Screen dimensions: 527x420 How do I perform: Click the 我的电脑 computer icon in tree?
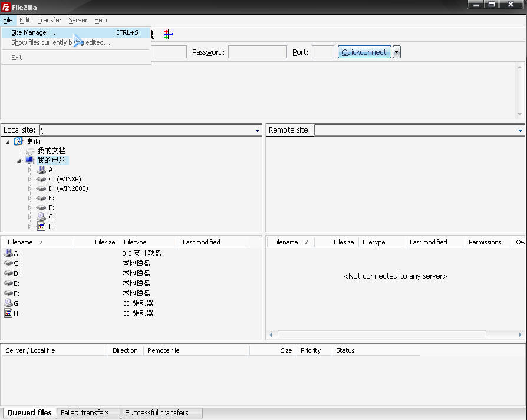tap(30, 160)
